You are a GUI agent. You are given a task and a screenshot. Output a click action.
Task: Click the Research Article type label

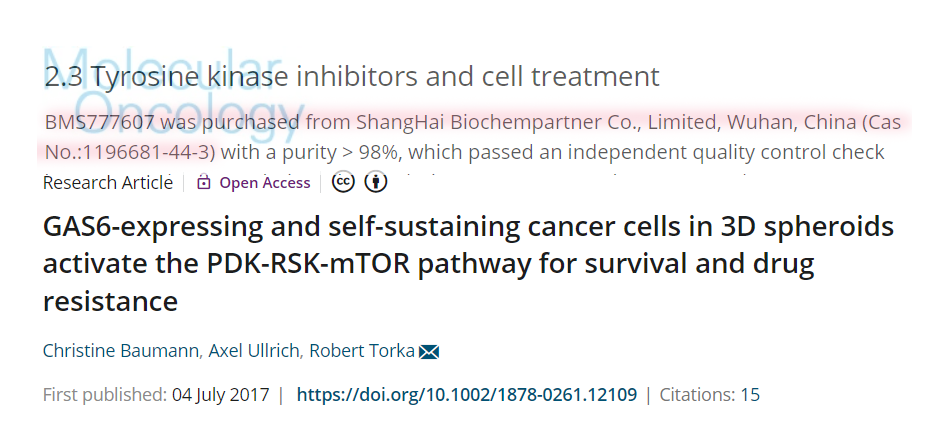(x=108, y=183)
